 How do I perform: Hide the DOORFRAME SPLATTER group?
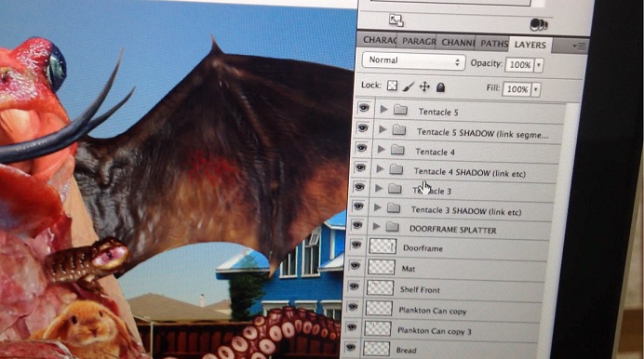click(x=357, y=225)
